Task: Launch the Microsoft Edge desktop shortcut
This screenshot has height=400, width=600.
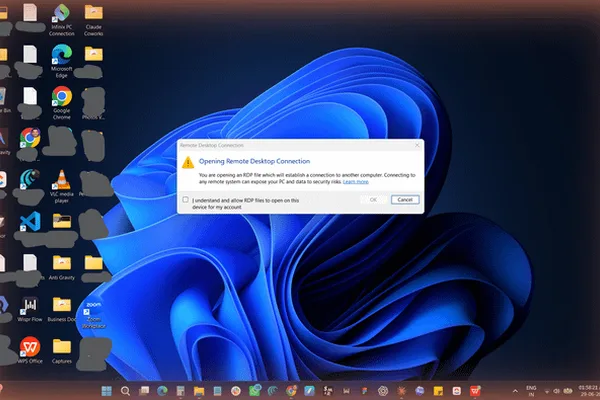Action: point(62,61)
